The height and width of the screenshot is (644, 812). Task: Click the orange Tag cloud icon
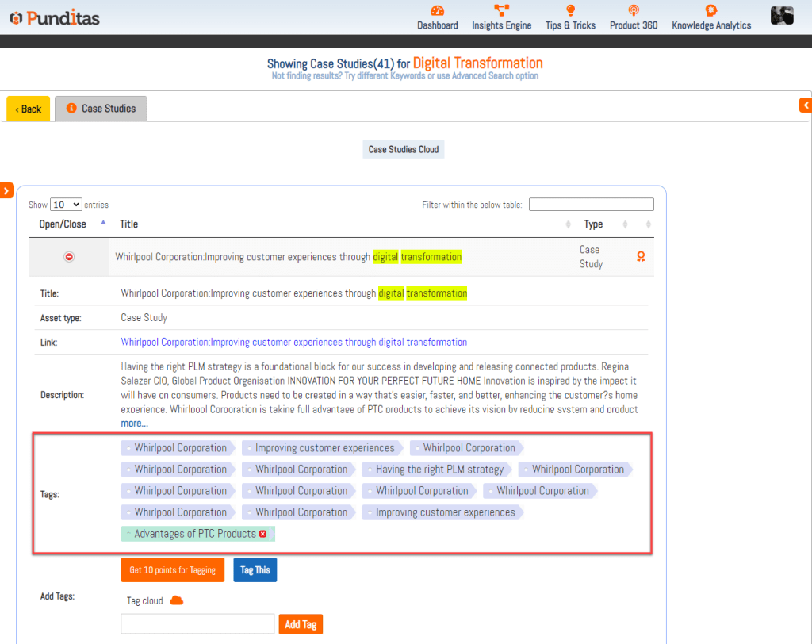pyautogui.click(x=177, y=600)
